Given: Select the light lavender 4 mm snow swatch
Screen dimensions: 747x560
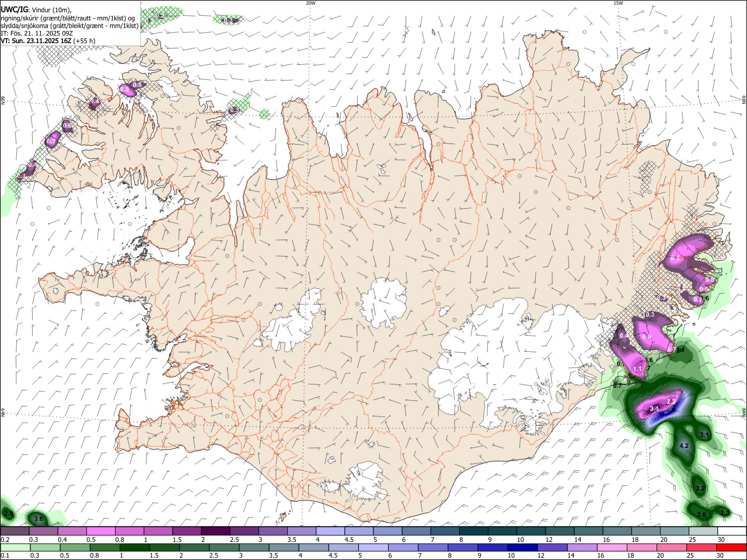Looking at the screenshot, I should (x=330, y=531).
